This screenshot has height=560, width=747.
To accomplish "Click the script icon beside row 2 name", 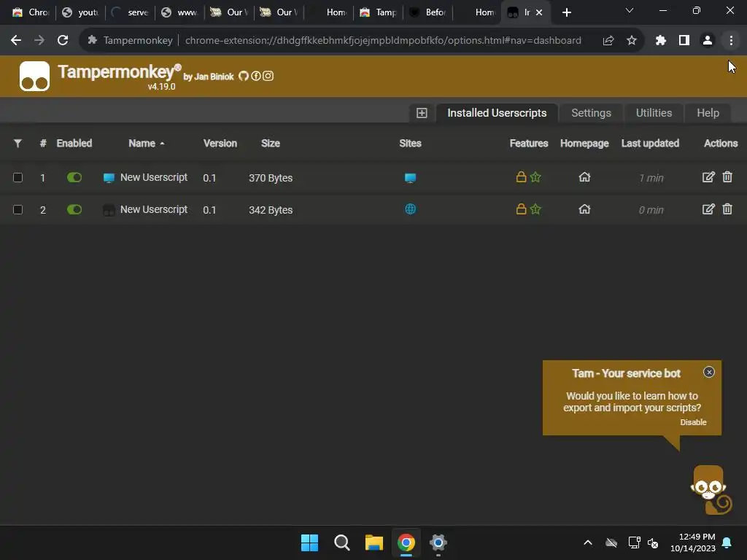I will [109, 209].
